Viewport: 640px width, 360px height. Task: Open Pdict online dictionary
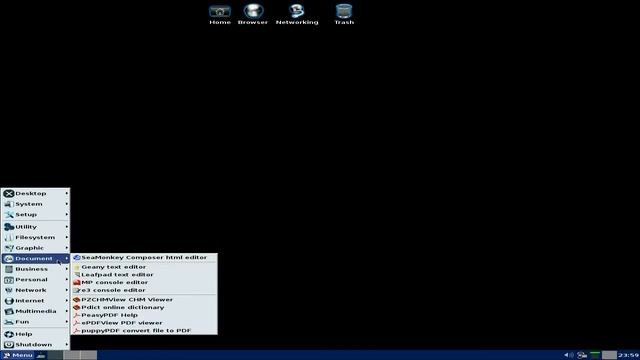click(x=144, y=307)
